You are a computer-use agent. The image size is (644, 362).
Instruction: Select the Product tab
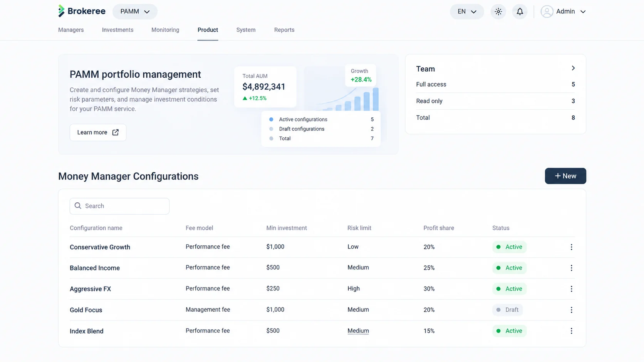(x=208, y=30)
